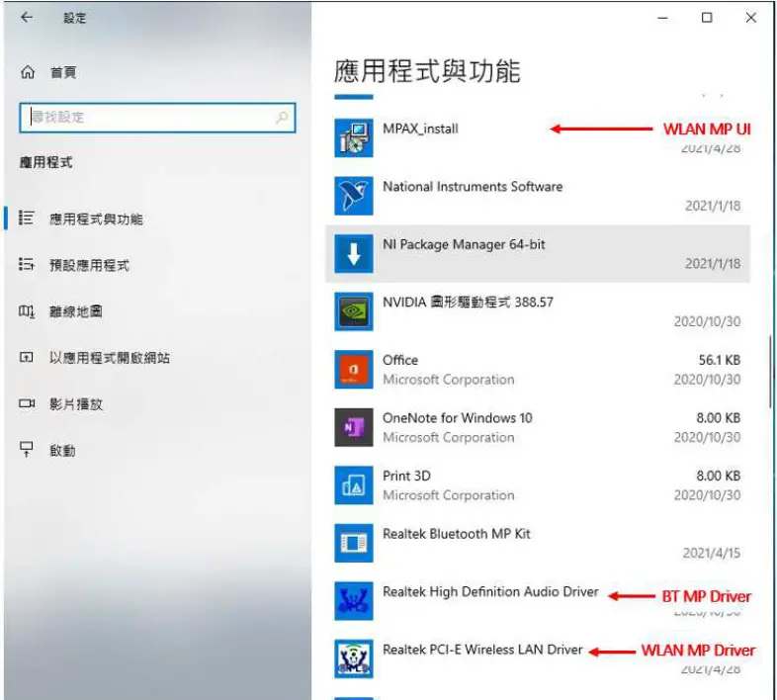Image resolution: width=777 pixels, height=700 pixels.
Task: Select the 以應用程式開啟網站 sidebar icon
Action: 27,357
